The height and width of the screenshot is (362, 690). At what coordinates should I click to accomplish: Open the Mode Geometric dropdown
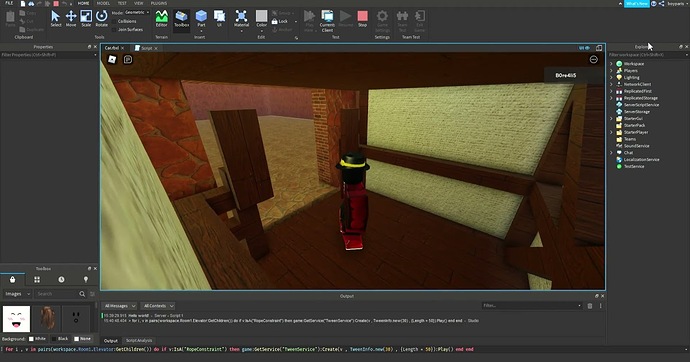(136, 13)
